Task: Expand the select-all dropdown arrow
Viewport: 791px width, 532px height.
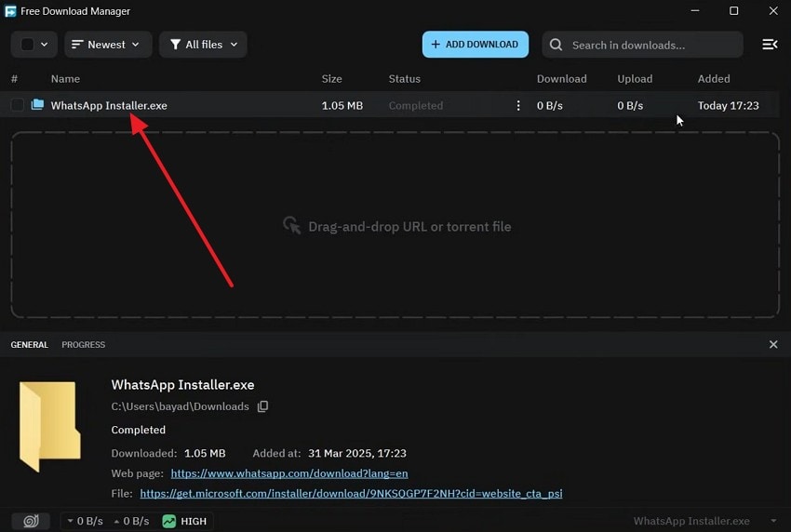Action: (x=45, y=45)
